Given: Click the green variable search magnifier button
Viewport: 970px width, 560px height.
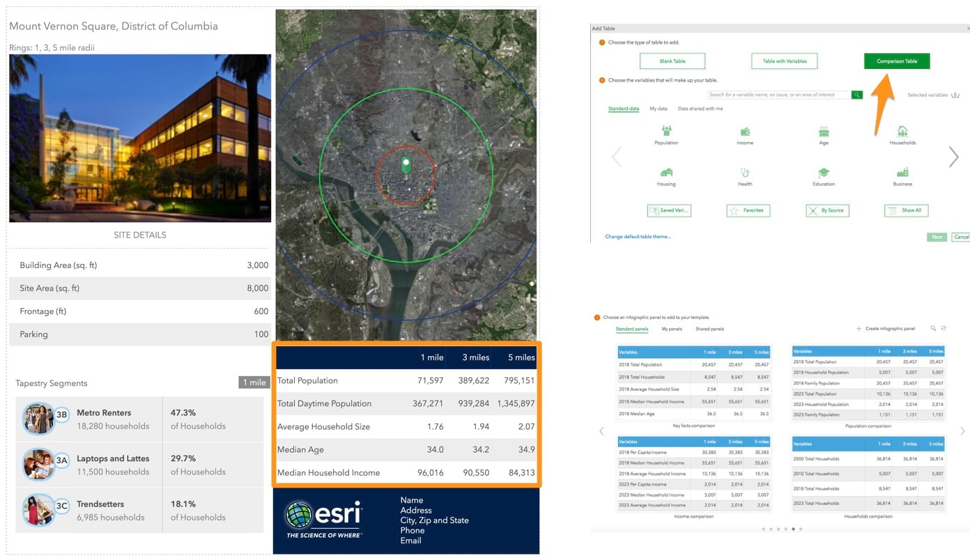Looking at the screenshot, I should [857, 95].
